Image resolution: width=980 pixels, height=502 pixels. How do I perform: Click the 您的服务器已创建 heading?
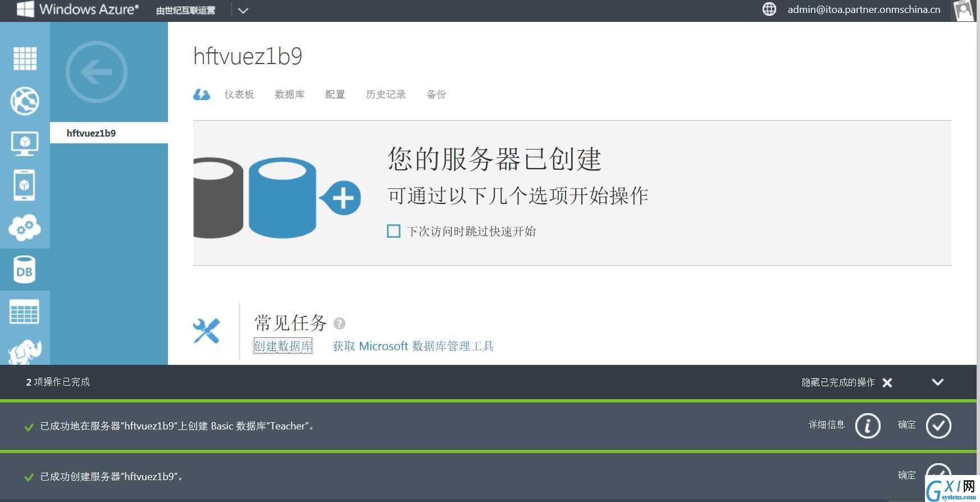coord(494,159)
